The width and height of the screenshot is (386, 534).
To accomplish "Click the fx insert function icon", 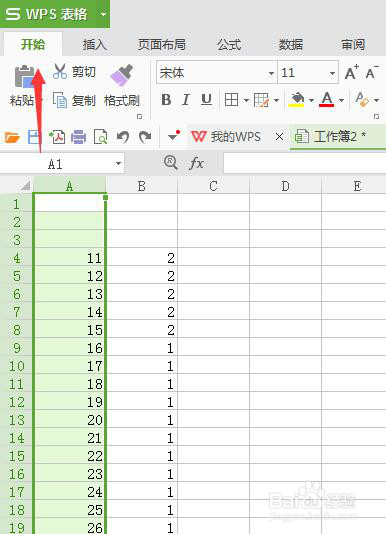I will pyautogui.click(x=196, y=163).
